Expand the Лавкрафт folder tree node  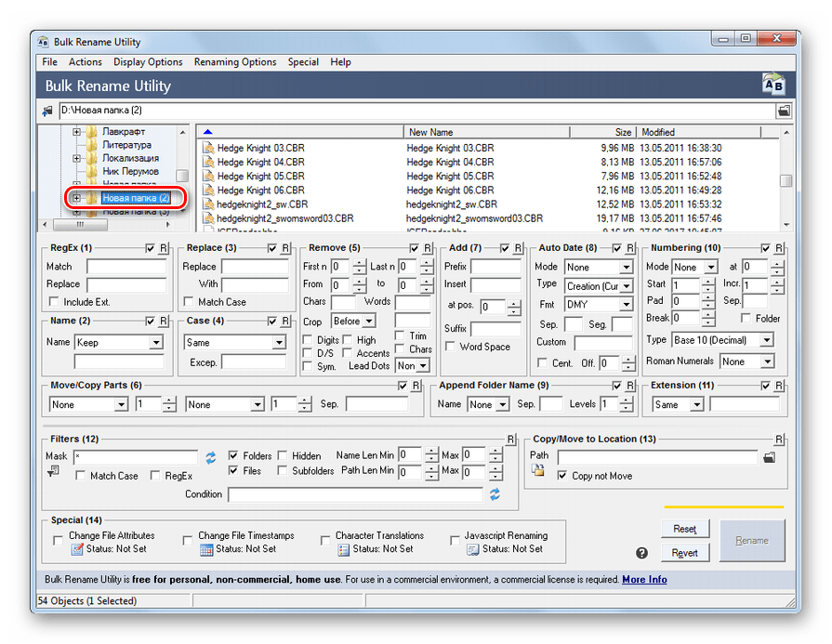[x=77, y=132]
